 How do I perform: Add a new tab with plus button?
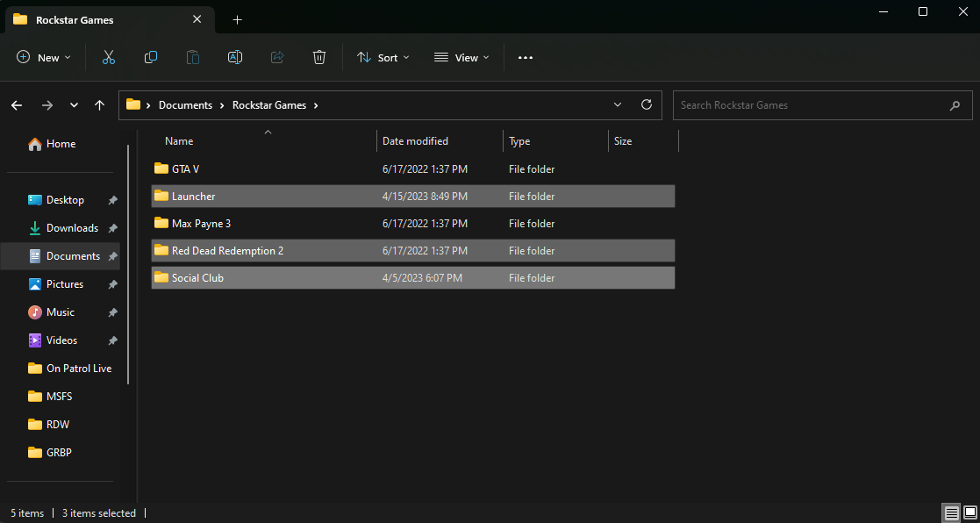point(237,19)
